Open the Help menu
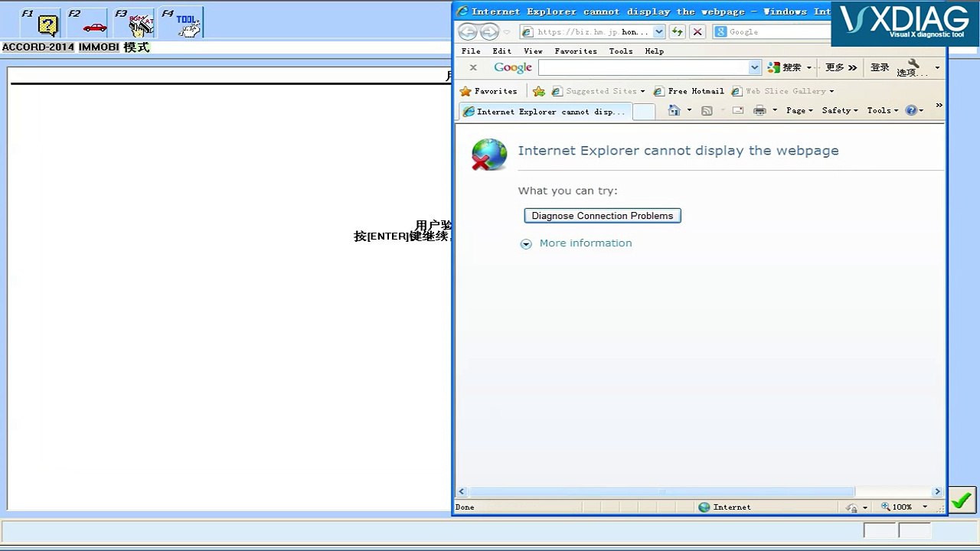This screenshot has width=980, height=551. tap(655, 51)
